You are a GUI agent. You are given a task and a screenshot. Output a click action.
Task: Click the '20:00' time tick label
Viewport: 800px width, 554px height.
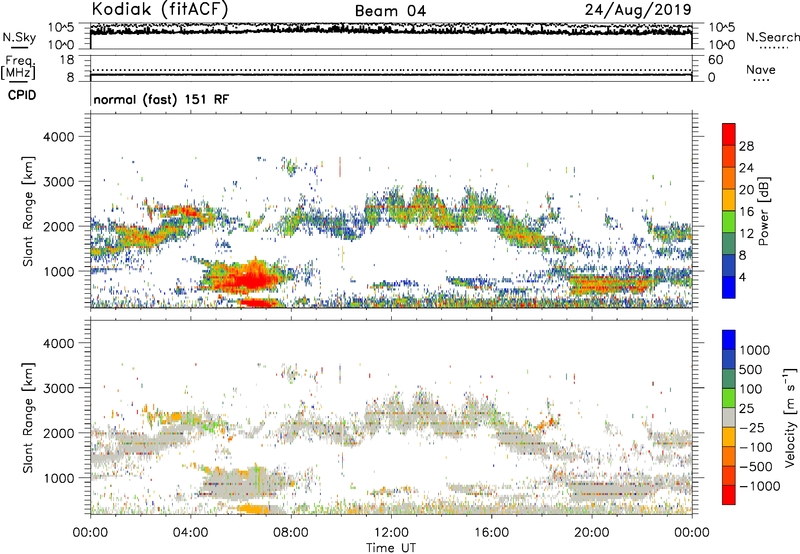591,533
